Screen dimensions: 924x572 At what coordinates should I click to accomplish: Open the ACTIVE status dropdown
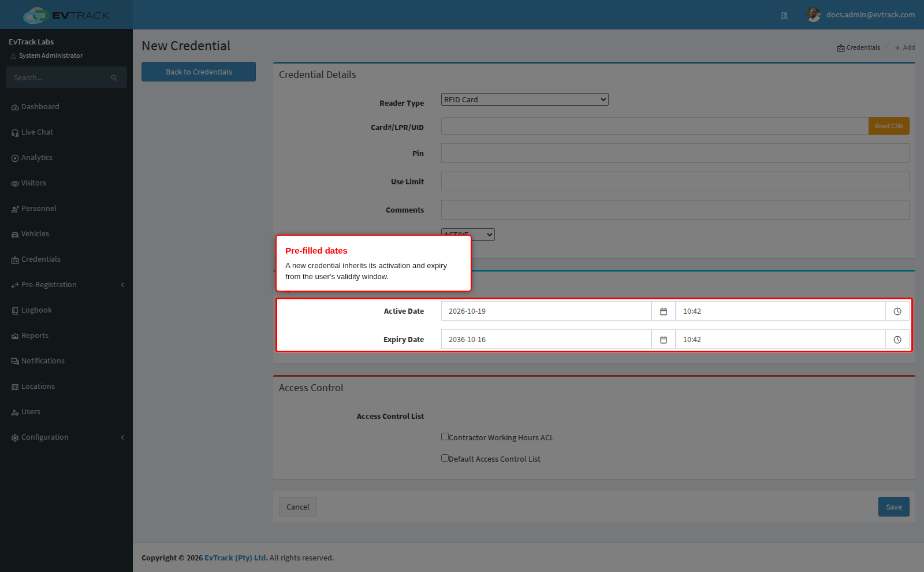coord(468,235)
